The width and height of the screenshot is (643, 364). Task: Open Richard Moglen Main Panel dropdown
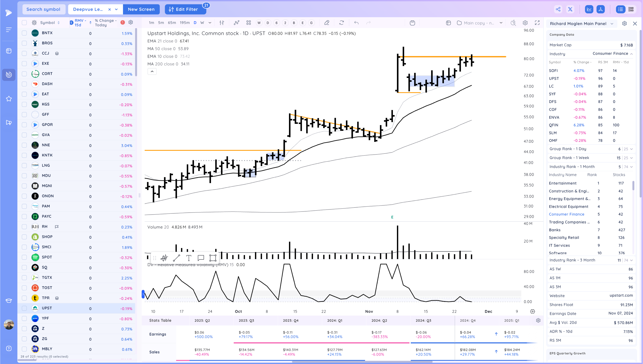click(x=612, y=24)
